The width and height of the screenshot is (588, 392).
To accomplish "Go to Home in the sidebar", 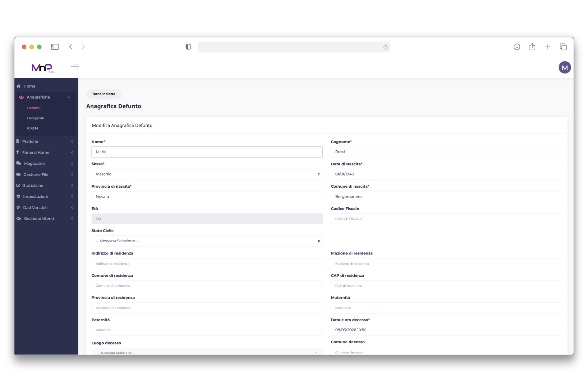I will pyautogui.click(x=29, y=86).
